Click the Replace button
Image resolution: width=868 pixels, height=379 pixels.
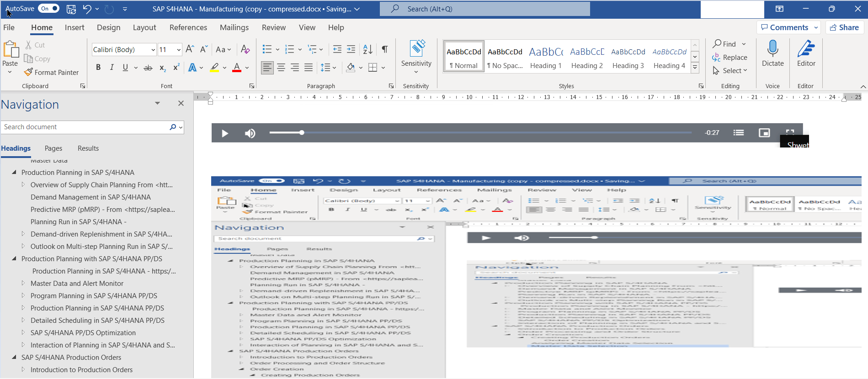tap(730, 58)
